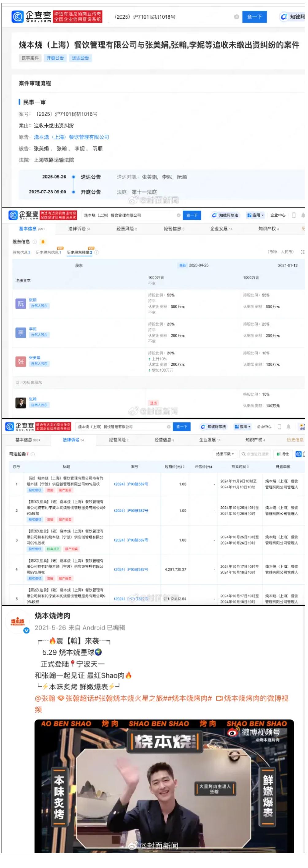Click the 2025-07-28 开庭公告 timeline dot
This screenshot has height=868, width=308.
[73, 192]
